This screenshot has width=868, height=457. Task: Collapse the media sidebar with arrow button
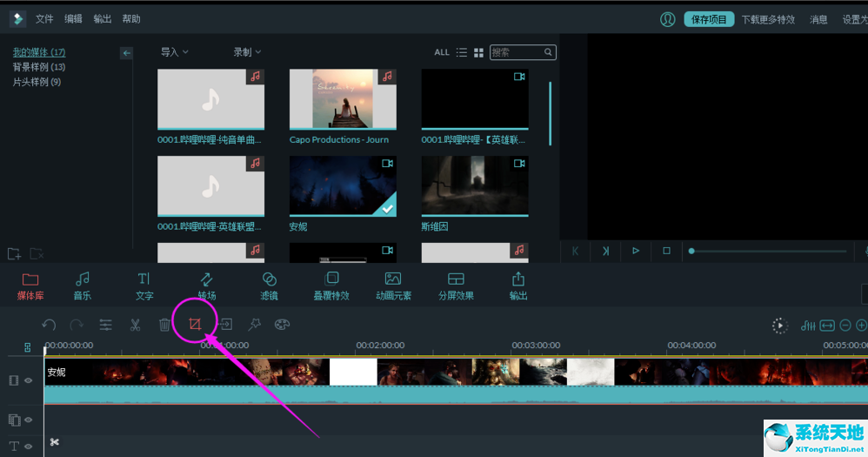tap(127, 53)
